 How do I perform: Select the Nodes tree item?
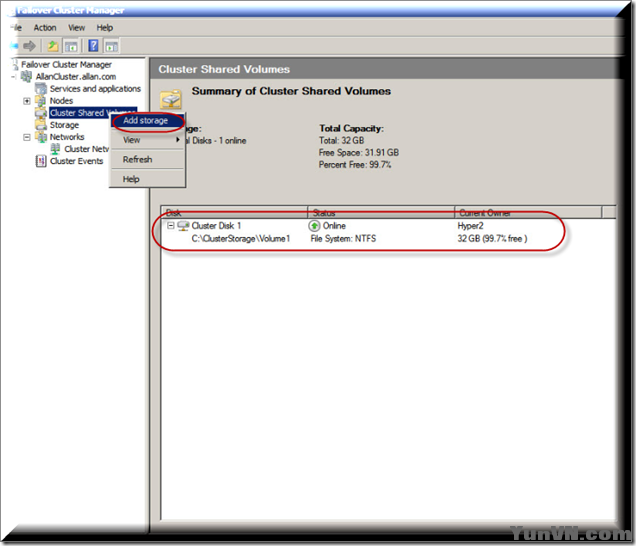click(61, 101)
